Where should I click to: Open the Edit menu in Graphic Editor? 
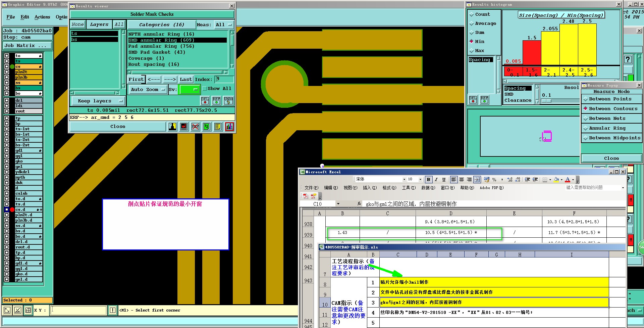point(25,17)
